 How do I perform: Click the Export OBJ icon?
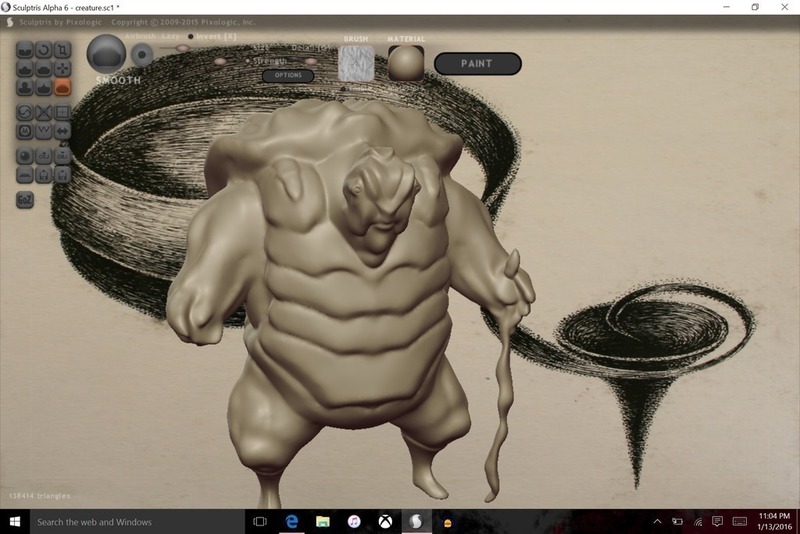click(x=63, y=156)
